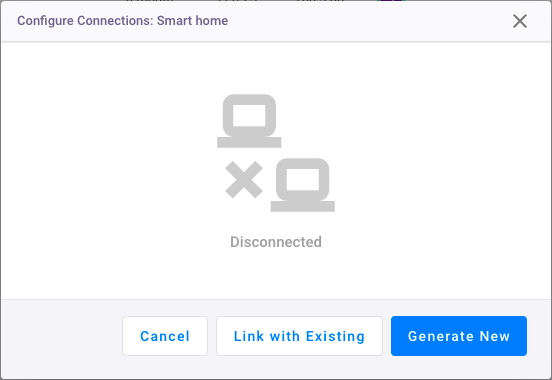Click the Disconnected status label
Screen dimensions: 552x380
[x=276, y=242]
